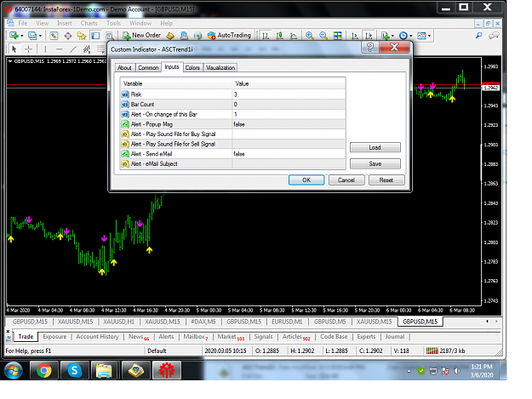Screen dimensions: 532x399
Task: Open Skype from the taskbar
Action: [75, 370]
